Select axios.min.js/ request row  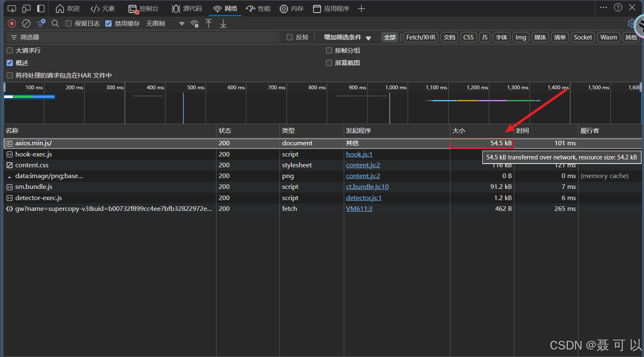323,143
